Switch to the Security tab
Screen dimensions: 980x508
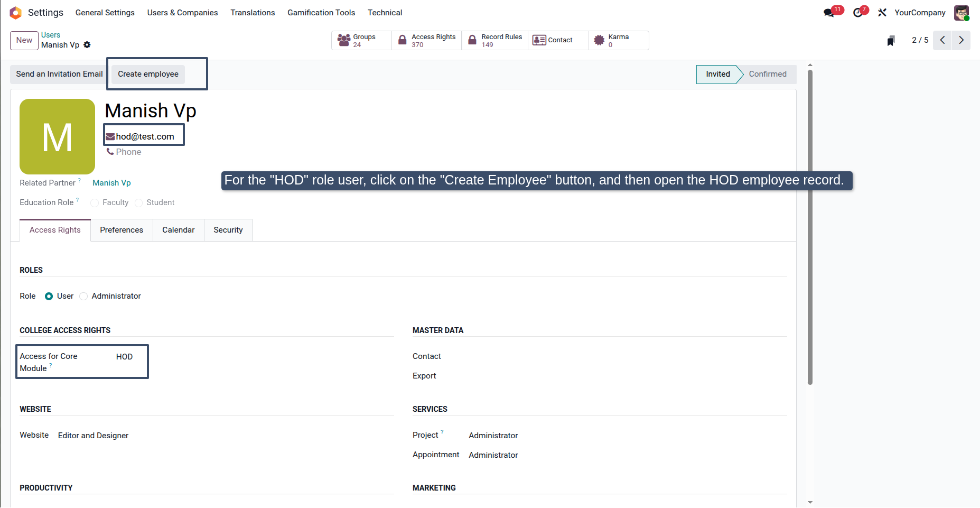pos(228,230)
